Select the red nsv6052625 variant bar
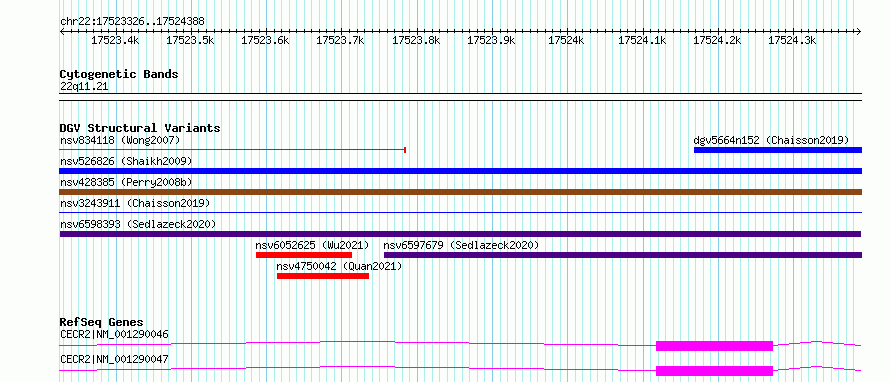The width and height of the screenshot is (890, 382). coord(304,255)
